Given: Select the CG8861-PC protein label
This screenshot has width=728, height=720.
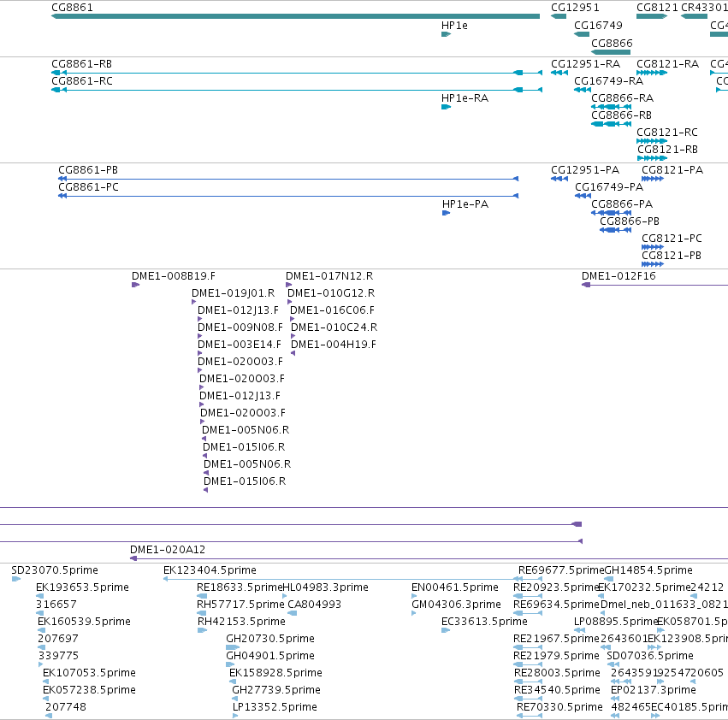Looking at the screenshot, I should click(88, 186).
